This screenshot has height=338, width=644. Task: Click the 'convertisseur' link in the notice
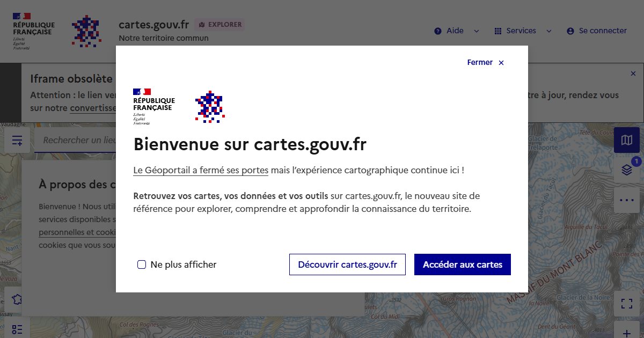pos(93,108)
